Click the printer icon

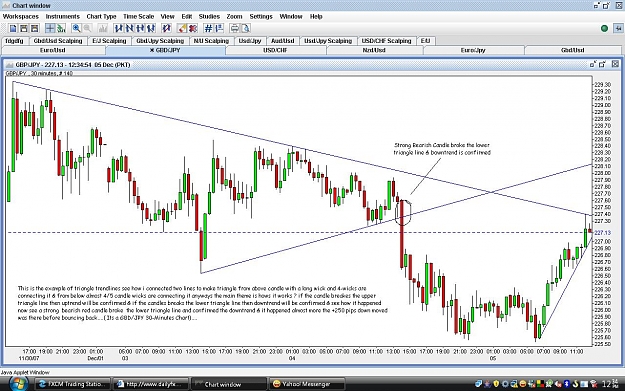(234, 28)
